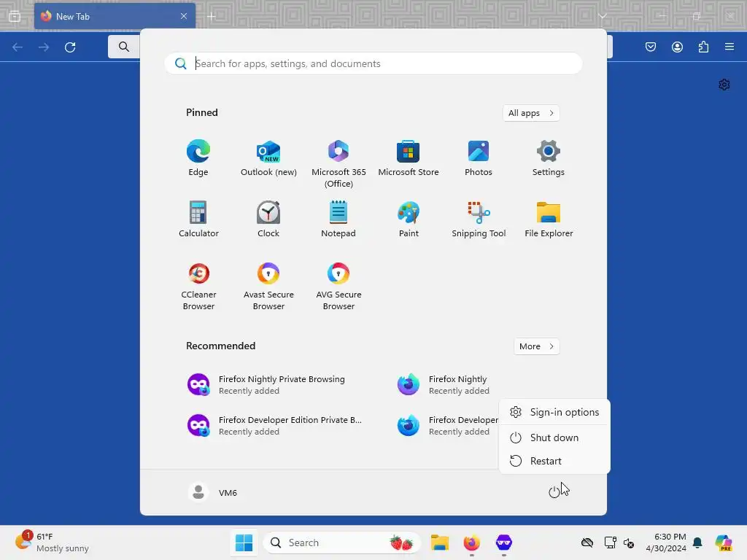Reload the page in Firefox
This screenshot has width=747, height=560.
coord(70,47)
